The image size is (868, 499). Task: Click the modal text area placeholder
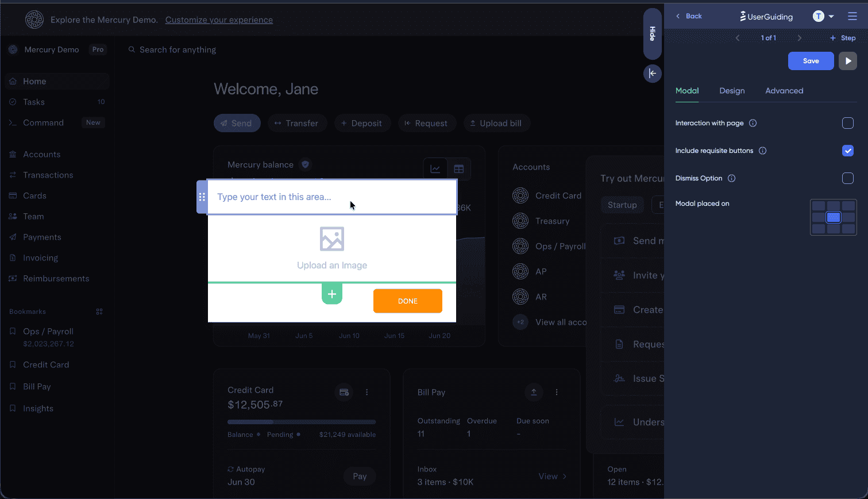(x=274, y=197)
